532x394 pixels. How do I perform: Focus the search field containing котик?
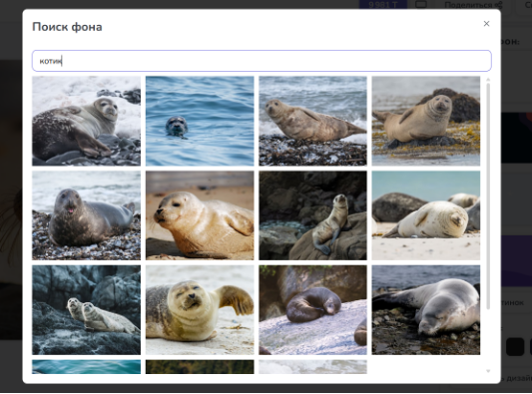click(x=262, y=61)
